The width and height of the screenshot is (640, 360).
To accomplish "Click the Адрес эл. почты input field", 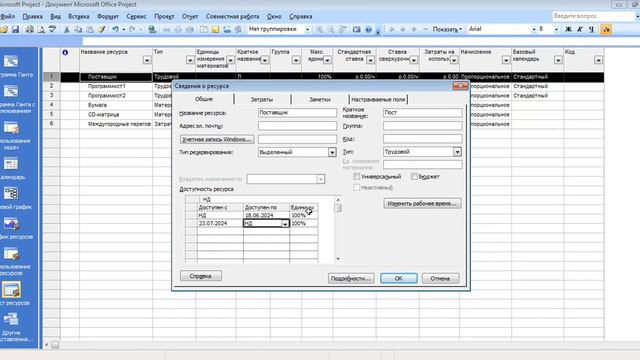I will click(x=297, y=126).
